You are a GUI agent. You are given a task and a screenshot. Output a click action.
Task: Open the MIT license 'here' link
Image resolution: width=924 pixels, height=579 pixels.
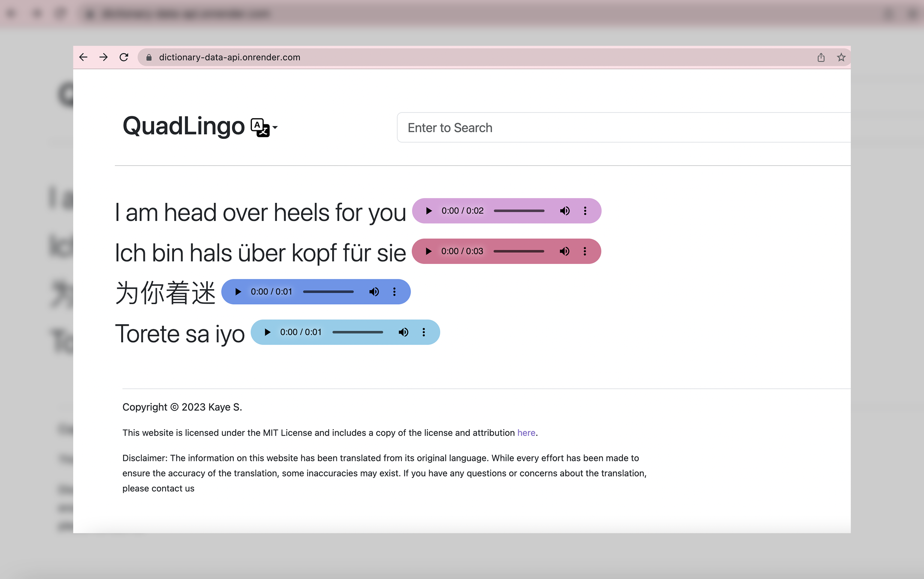526,433
